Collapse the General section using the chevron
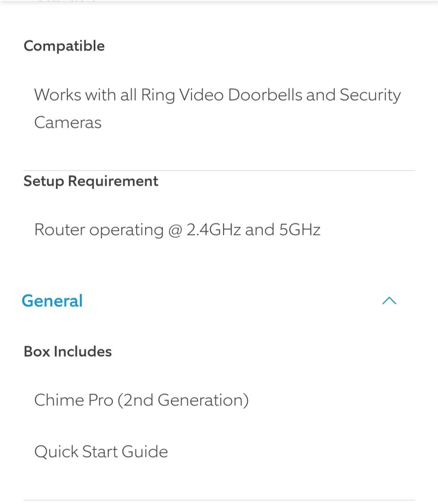Screen dimensions: 438x504 pyautogui.click(x=389, y=301)
